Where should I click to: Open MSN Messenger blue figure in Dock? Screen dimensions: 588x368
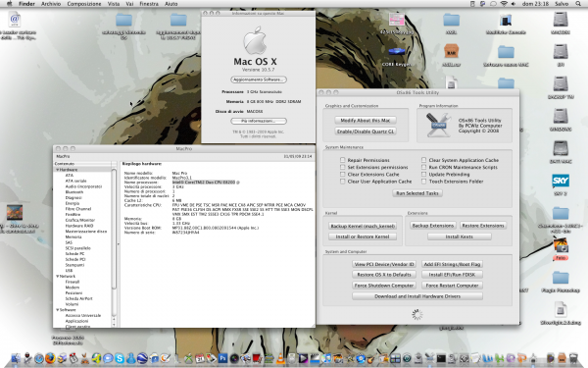click(131, 358)
